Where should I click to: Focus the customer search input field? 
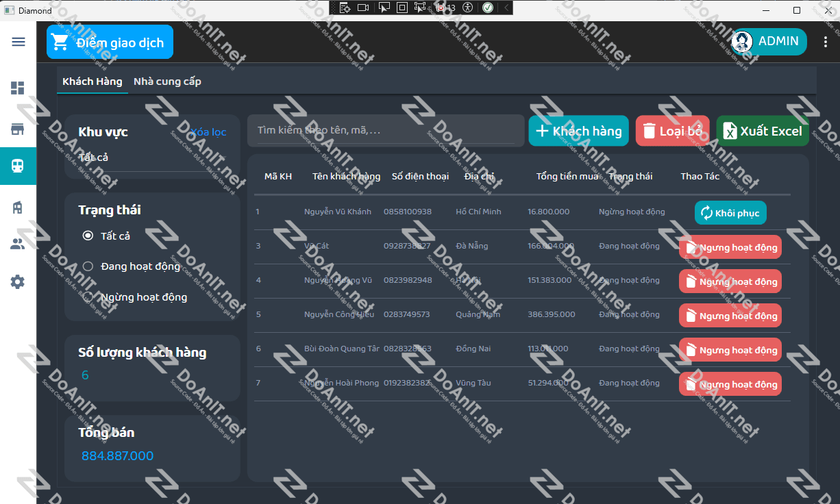pyautogui.click(x=385, y=130)
